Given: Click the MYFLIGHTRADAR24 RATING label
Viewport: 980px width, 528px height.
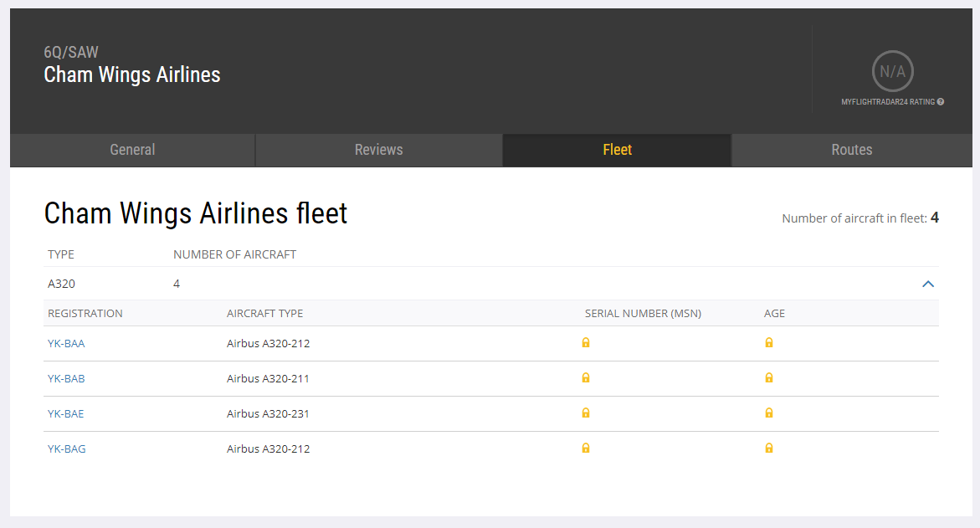Looking at the screenshot, I should (888, 102).
